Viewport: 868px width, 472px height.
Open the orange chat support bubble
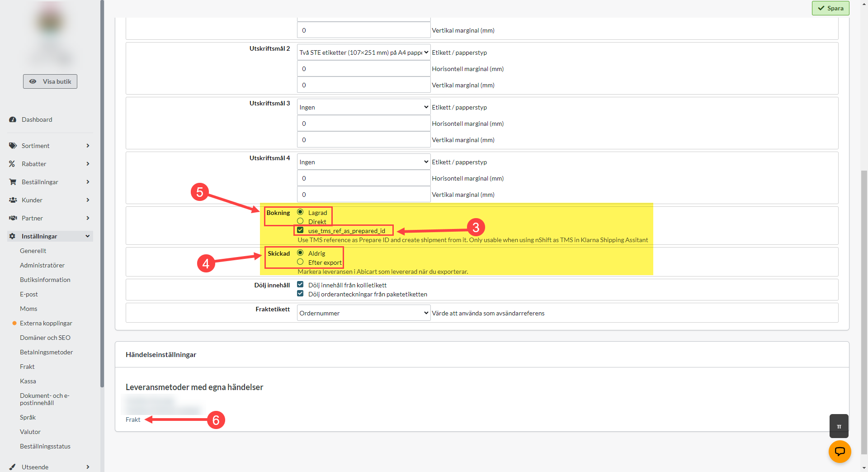[840, 451]
